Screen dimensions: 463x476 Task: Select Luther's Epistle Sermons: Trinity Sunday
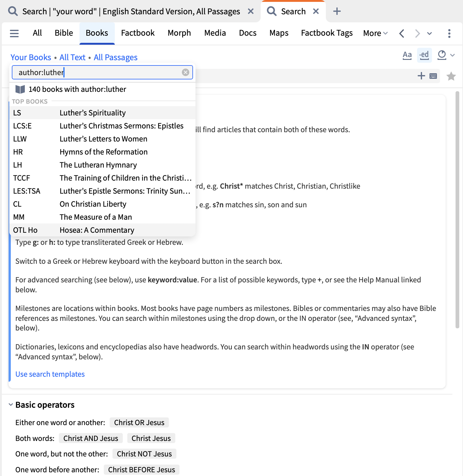click(x=102, y=191)
